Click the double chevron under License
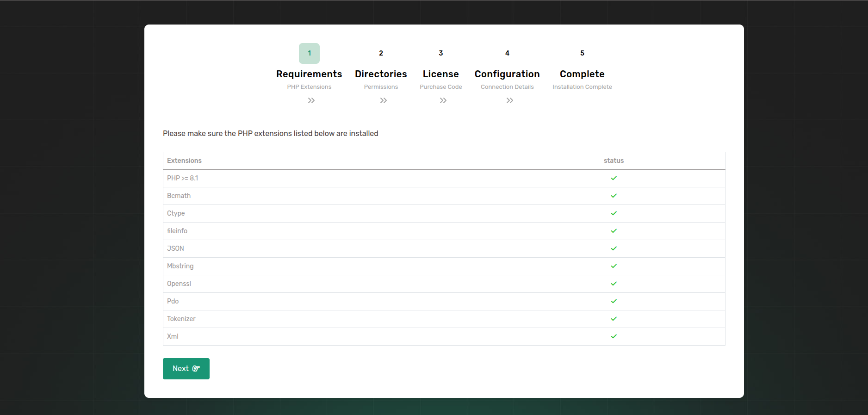The height and width of the screenshot is (415, 868). (x=443, y=100)
